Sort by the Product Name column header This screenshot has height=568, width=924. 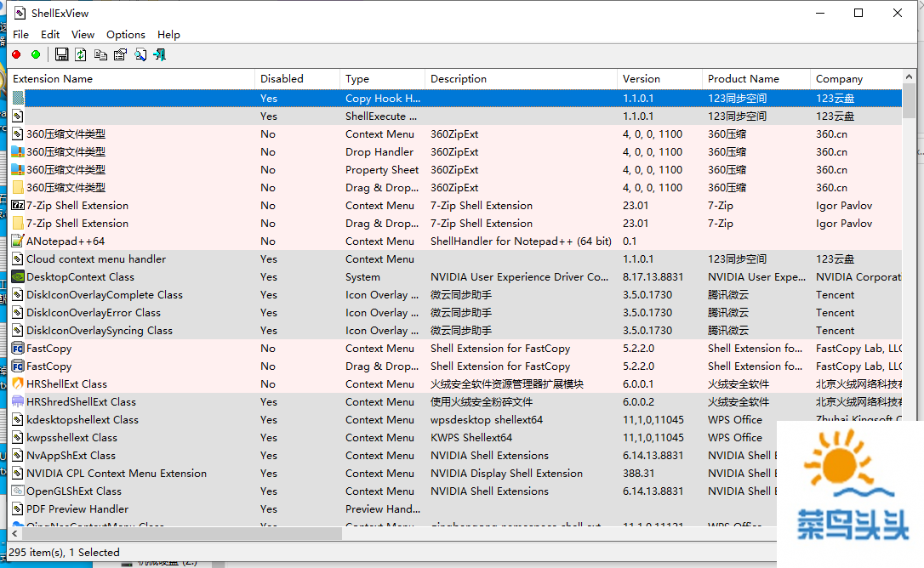coord(756,79)
